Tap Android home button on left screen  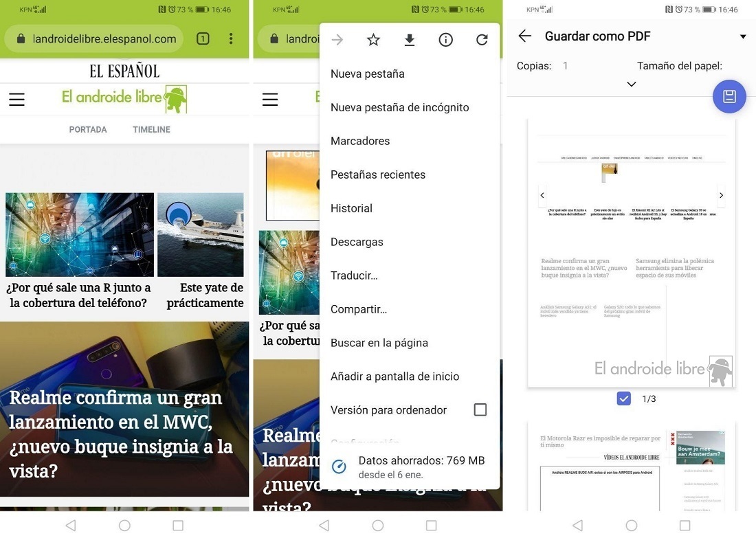[124, 525]
